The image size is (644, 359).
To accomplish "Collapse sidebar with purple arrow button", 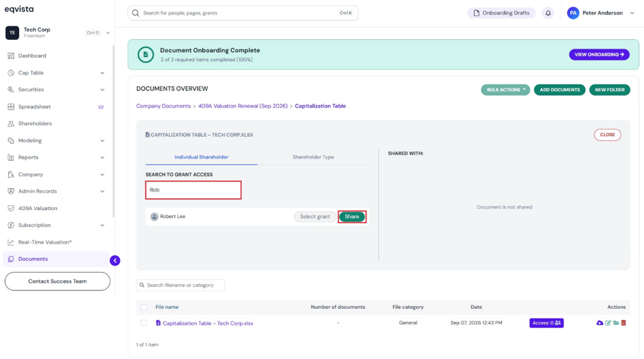I will [115, 260].
